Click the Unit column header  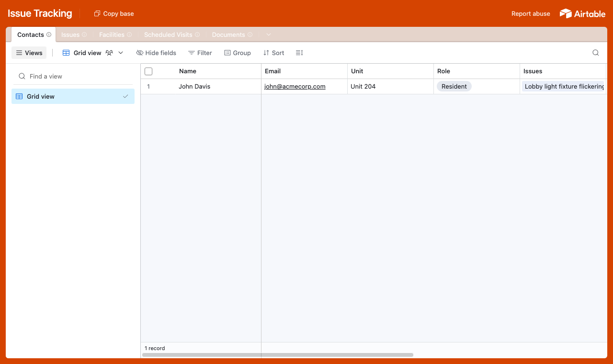(391, 71)
